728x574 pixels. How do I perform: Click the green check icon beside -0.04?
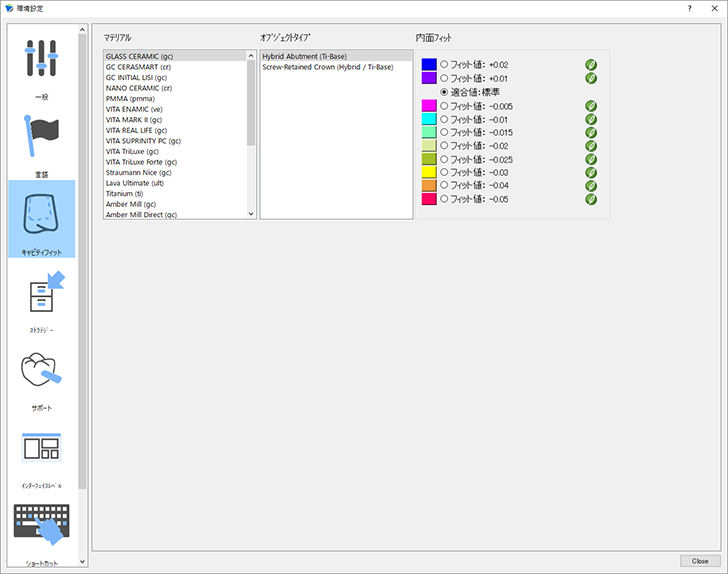point(591,186)
